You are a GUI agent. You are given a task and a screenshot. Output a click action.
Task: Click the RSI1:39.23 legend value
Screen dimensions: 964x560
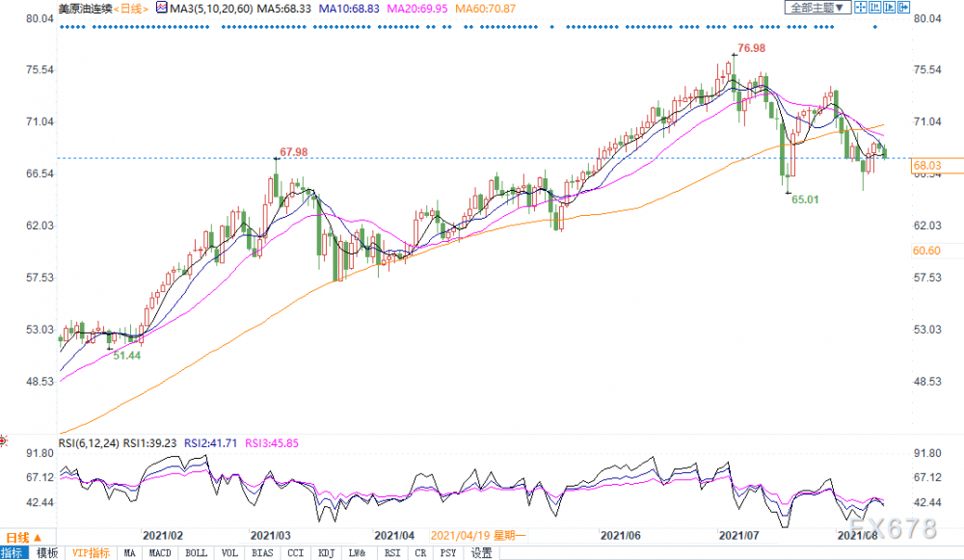(x=150, y=443)
